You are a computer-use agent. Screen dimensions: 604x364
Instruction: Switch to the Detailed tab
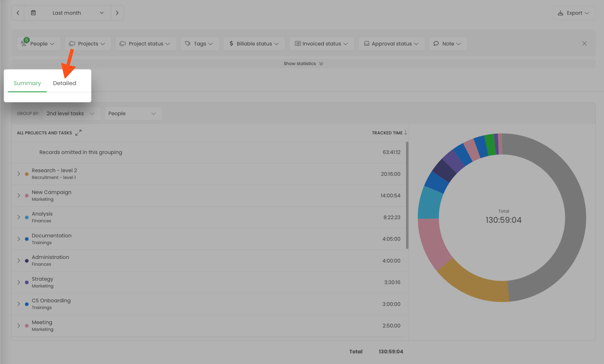click(x=64, y=83)
